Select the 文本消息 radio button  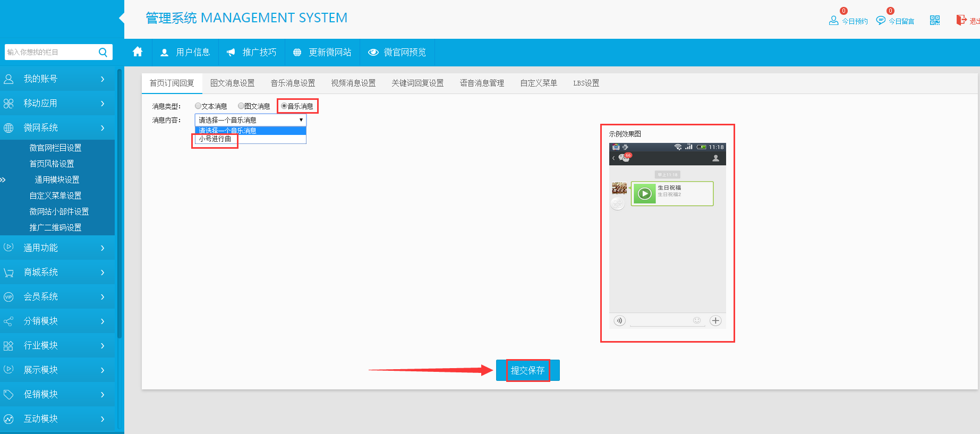pyautogui.click(x=198, y=106)
